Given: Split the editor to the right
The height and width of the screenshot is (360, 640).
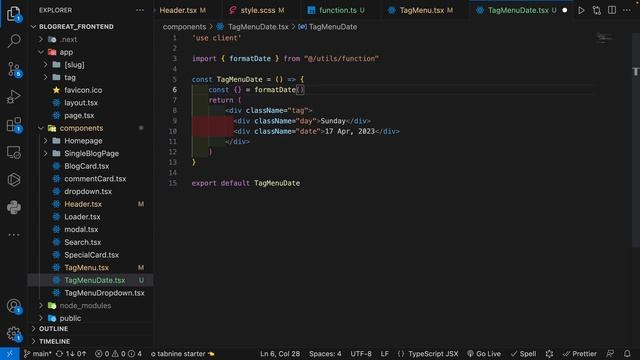Looking at the screenshot, I should pos(612,10).
